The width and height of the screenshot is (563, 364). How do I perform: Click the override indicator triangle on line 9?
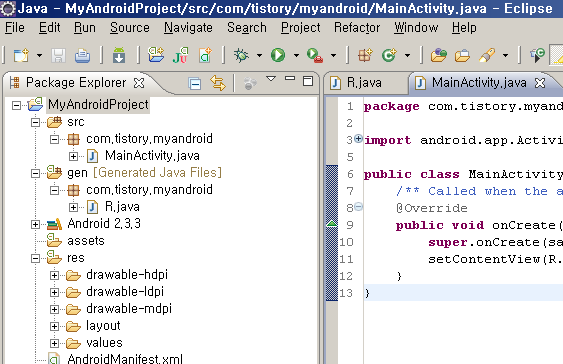point(332,224)
